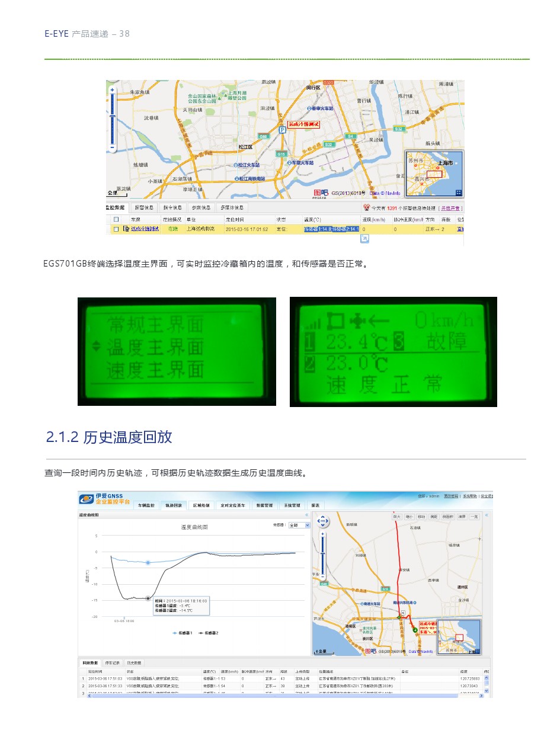Click the 移动 map tool button
This screenshot has height=756, width=560.
click(421, 517)
